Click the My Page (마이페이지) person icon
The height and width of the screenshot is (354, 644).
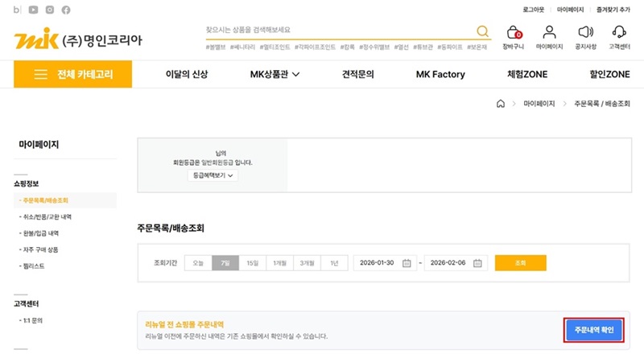[550, 33]
